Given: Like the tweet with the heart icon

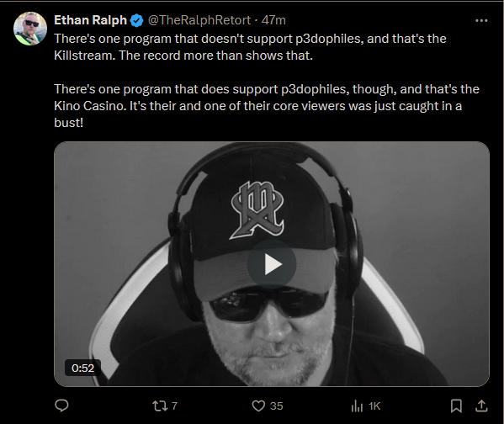Looking at the screenshot, I should click(x=258, y=406).
